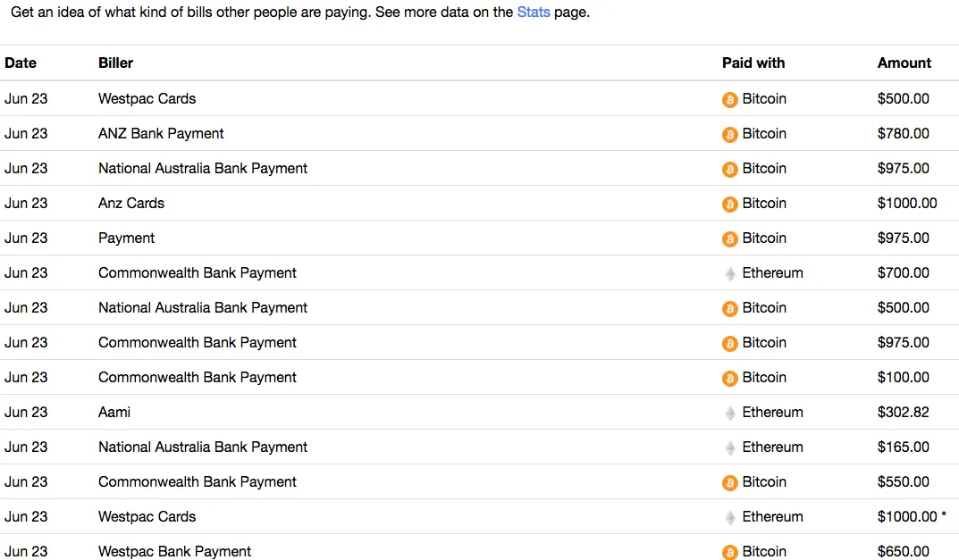Open the Stats page link
Viewport: 959px width, 560px height.
coord(534,13)
